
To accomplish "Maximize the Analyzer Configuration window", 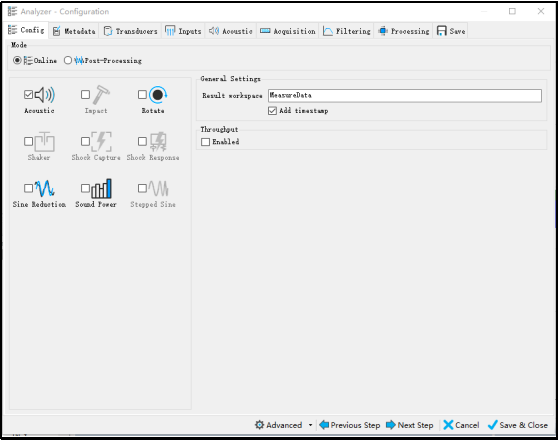I will pos(512,11).
